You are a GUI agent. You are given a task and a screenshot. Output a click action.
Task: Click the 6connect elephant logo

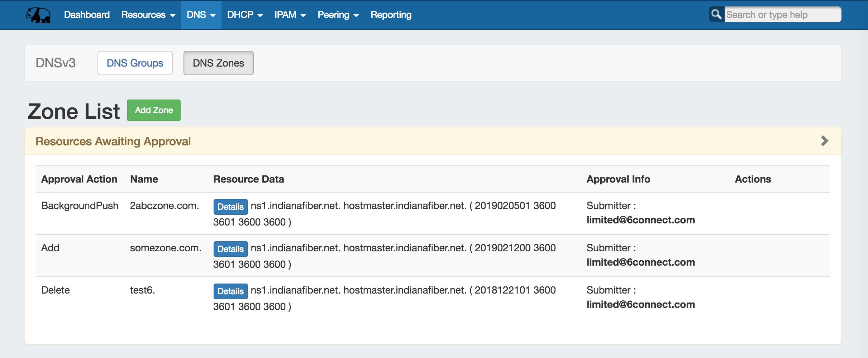[38, 15]
